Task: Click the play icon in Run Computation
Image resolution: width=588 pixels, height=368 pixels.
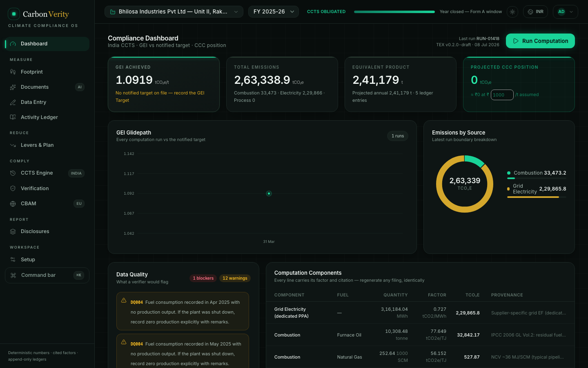Action: tap(516, 41)
